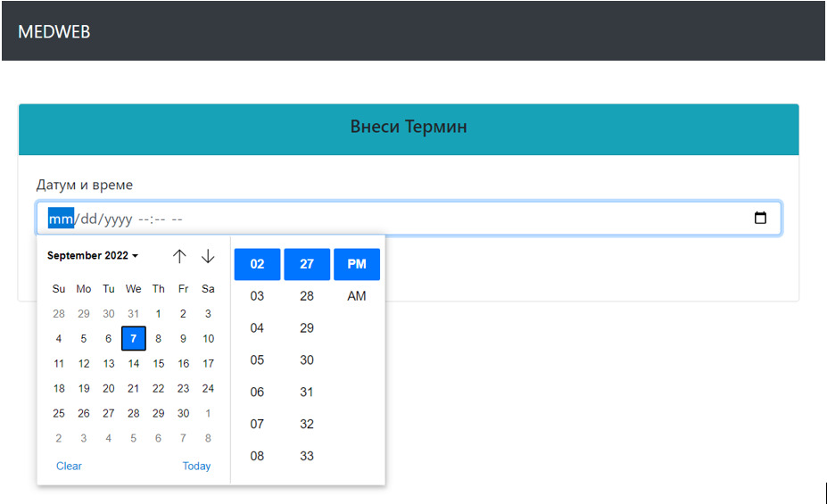Select September 15 in the calendar
Screen dimensions: 827x504
tap(158, 364)
